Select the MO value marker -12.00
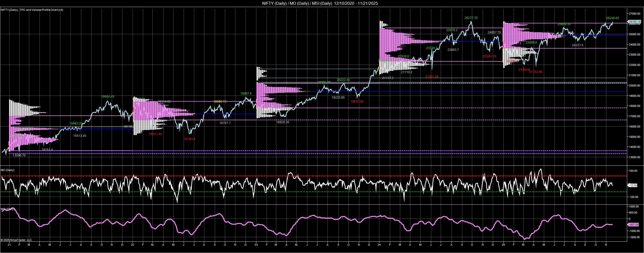The width and height of the screenshot is (644, 253). (633, 185)
